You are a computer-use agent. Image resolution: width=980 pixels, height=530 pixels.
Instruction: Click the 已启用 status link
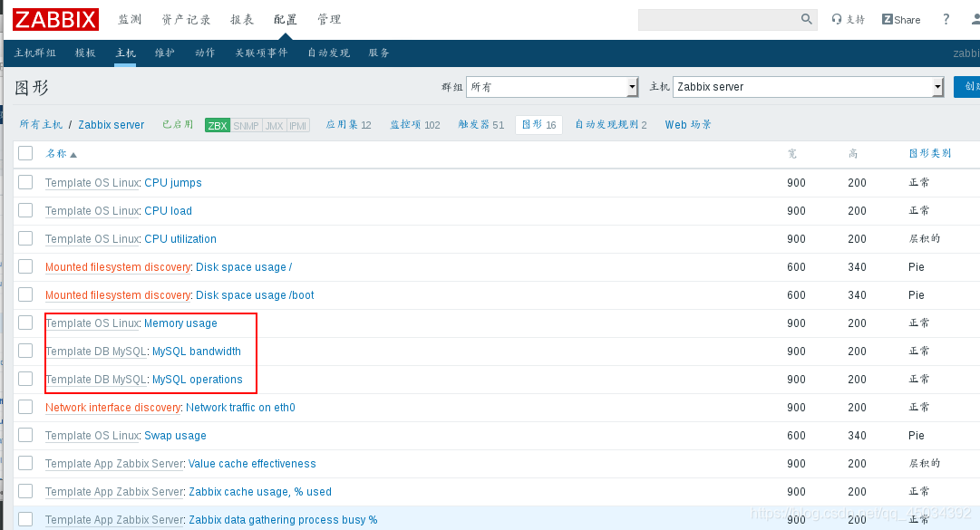coord(178,125)
